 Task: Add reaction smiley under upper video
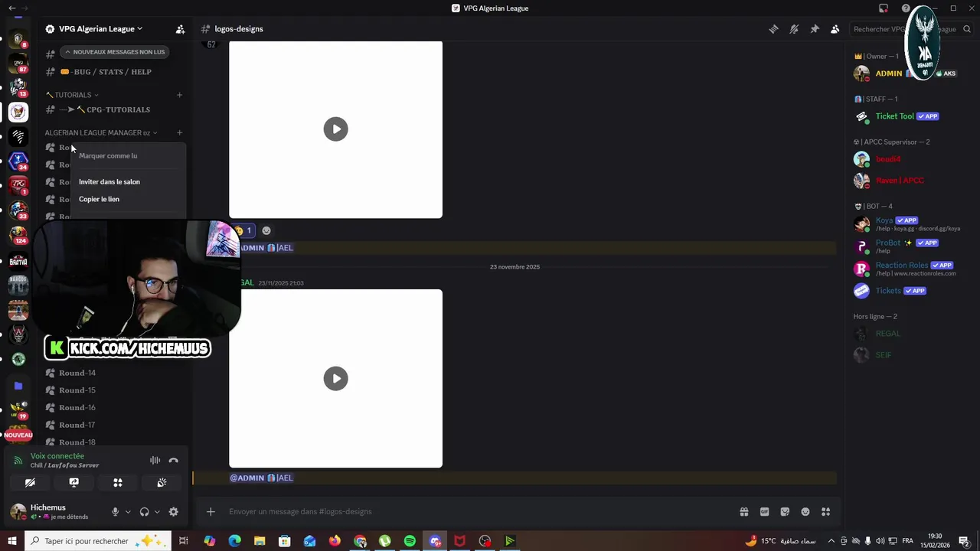pyautogui.click(x=266, y=230)
